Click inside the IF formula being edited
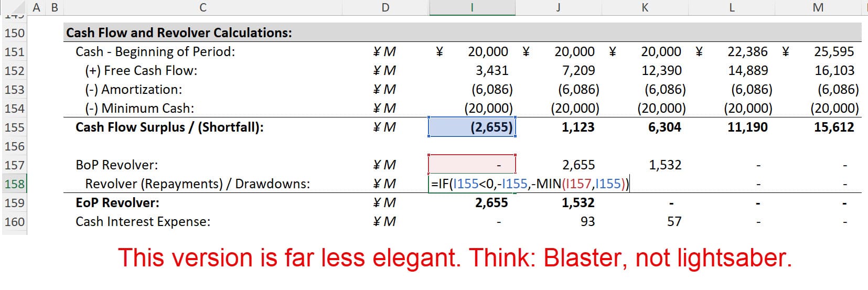Image resolution: width=868 pixels, height=290 pixels. pyautogui.click(x=530, y=184)
